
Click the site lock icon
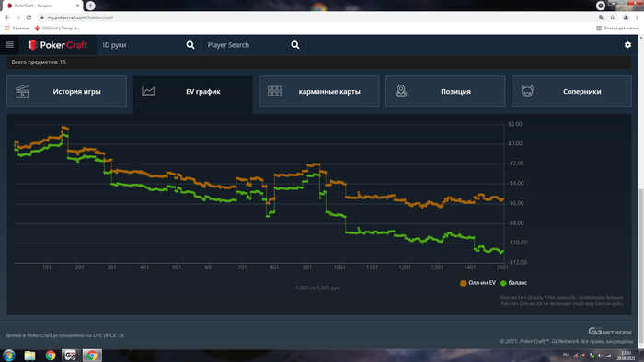pyautogui.click(x=42, y=17)
